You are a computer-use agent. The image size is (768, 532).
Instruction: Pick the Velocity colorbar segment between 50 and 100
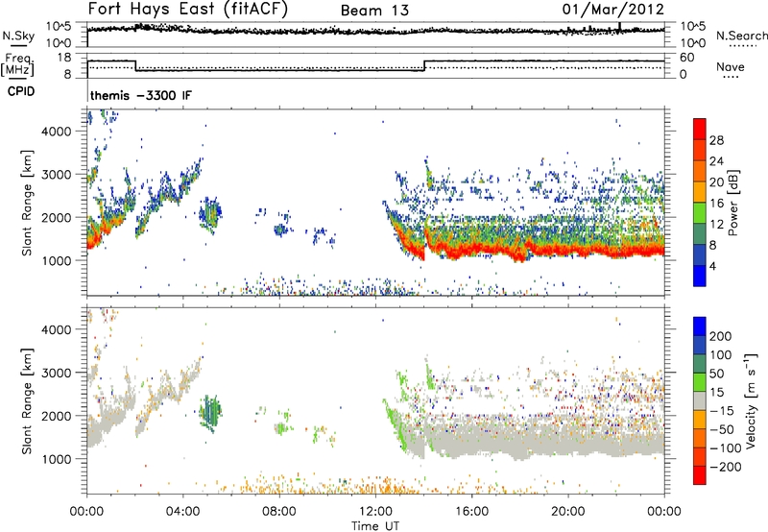pyautogui.click(x=700, y=364)
